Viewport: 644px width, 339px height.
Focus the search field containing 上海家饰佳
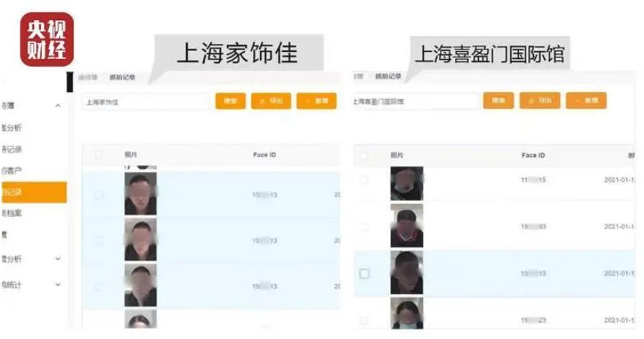coord(146,102)
